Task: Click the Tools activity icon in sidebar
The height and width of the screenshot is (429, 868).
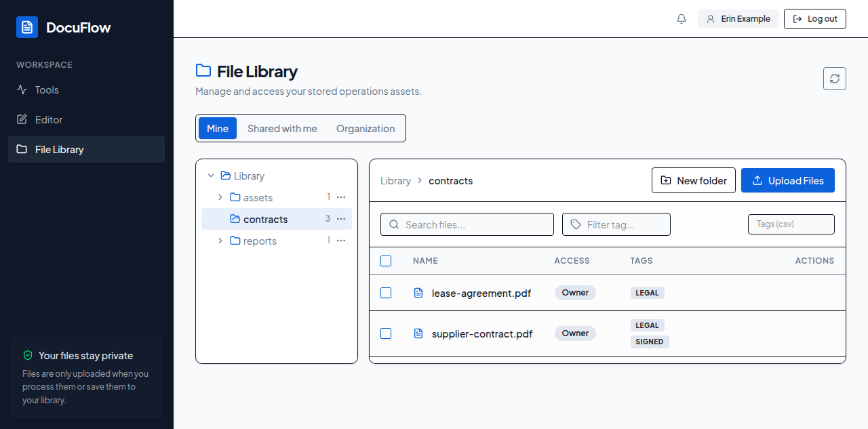Action: (x=22, y=89)
